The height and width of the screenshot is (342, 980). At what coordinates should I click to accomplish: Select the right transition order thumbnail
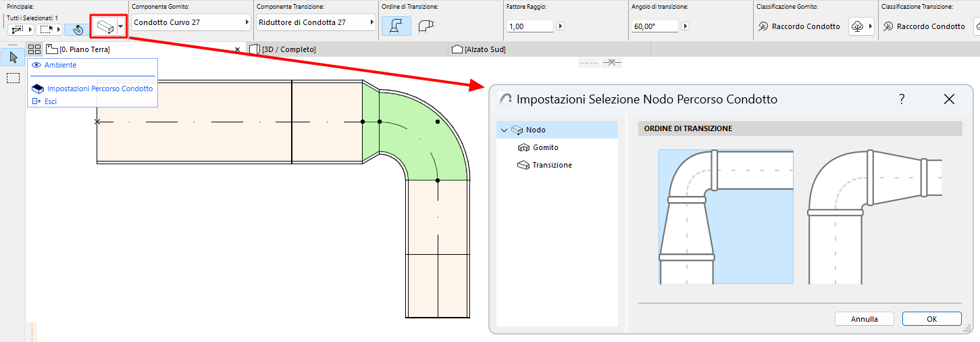[x=875, y=216]
